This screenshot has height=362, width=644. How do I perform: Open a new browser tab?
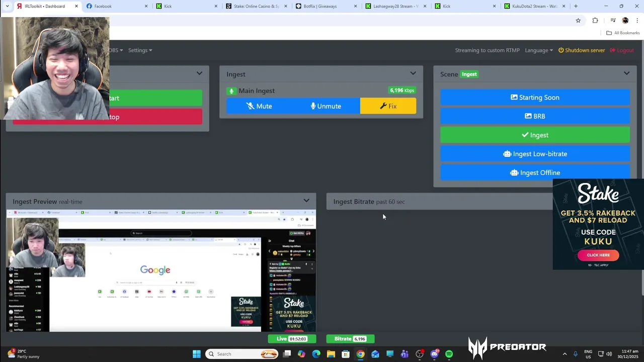pyautogui.click(x=576, y=6)
